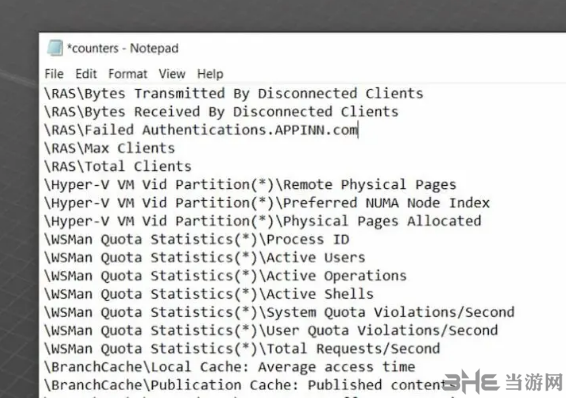The image size is (566, 398).
Task: Click the 'Physical Pages Allocated' line
Action: pos(263,221)
